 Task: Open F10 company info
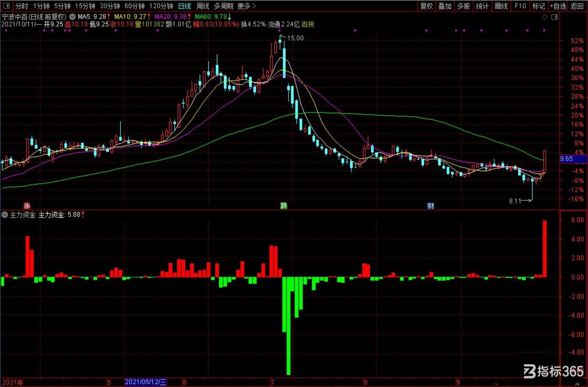pyautogui.click(x=520, y=6)
